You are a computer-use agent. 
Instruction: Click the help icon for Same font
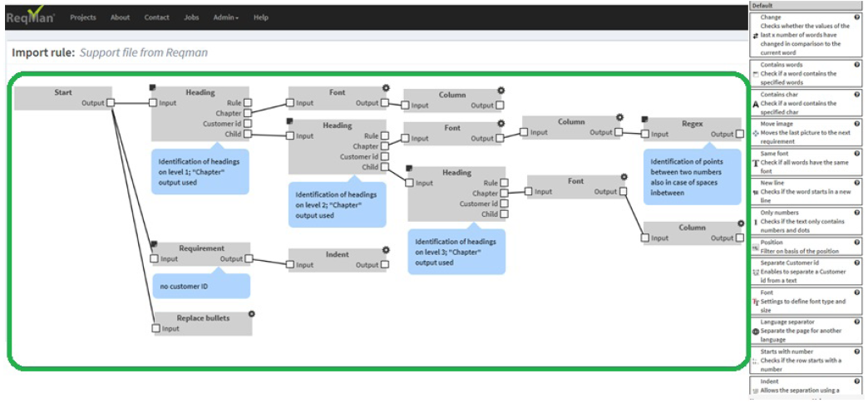point(857,154)
